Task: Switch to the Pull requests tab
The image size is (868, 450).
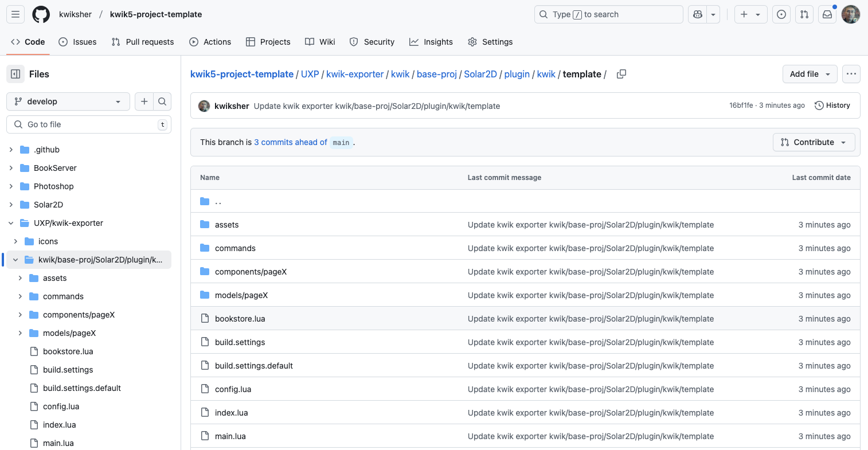Action: [143, 42]
